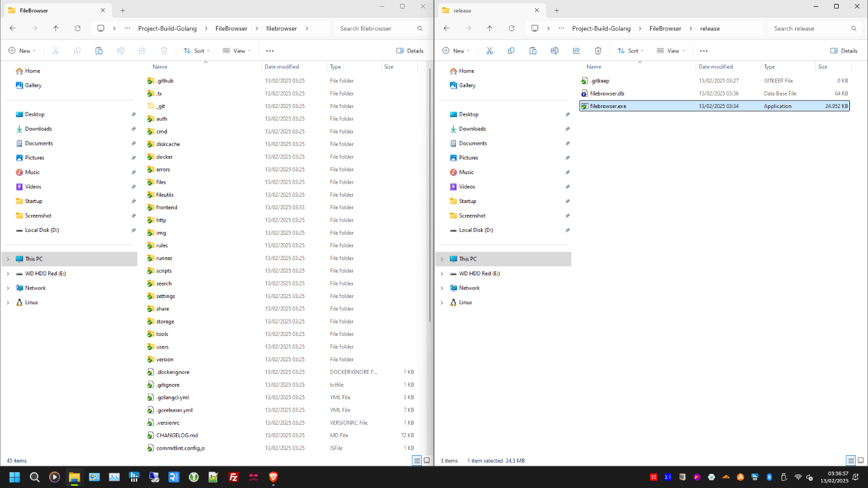
Task: Open View dropdown in release window
Action: point(671,51)
